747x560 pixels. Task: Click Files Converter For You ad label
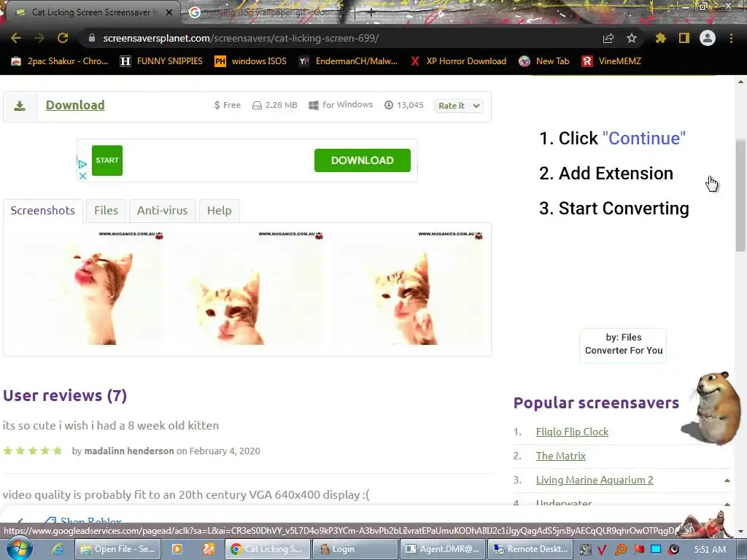click(623, 344)
